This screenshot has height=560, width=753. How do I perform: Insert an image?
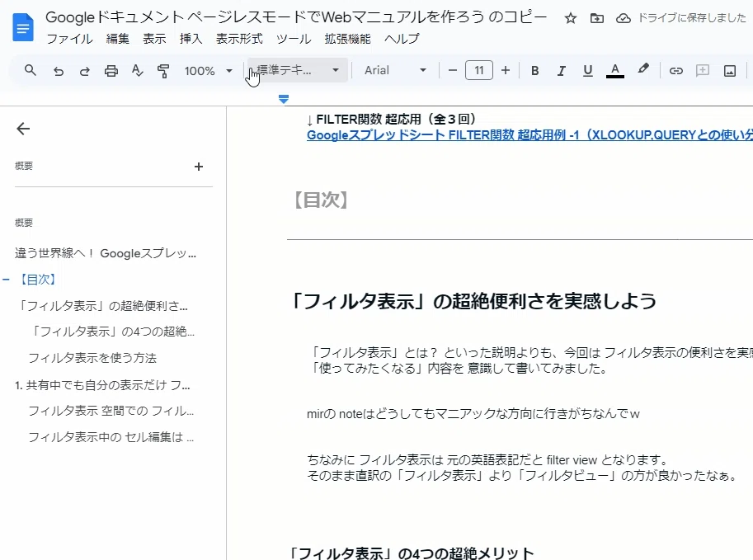tap(729, 71)
